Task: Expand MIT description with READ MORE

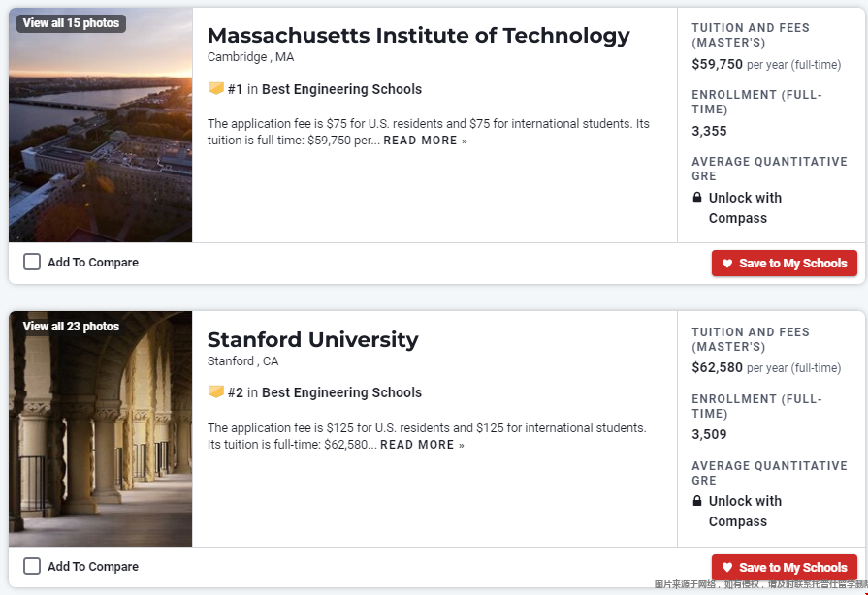Action: coord(425,141)
